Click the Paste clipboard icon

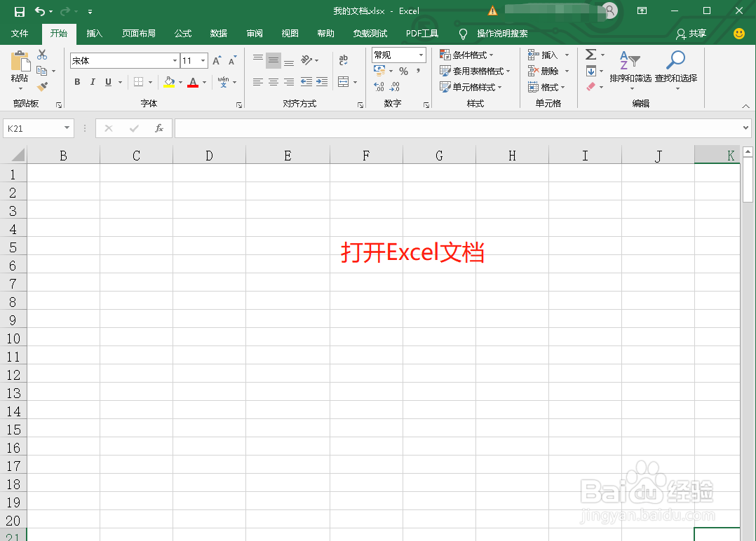coord(20,61)
